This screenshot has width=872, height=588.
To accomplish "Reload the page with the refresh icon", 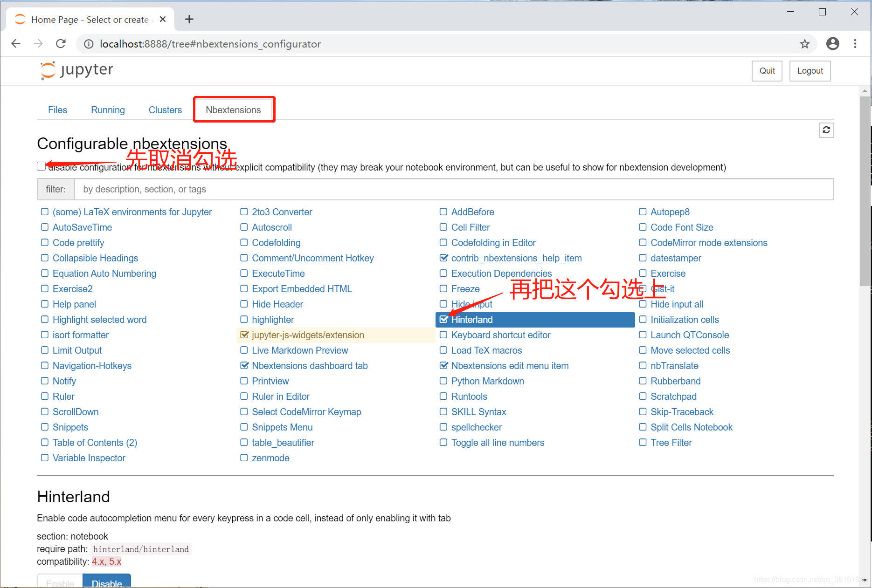I will pos(61,44).
